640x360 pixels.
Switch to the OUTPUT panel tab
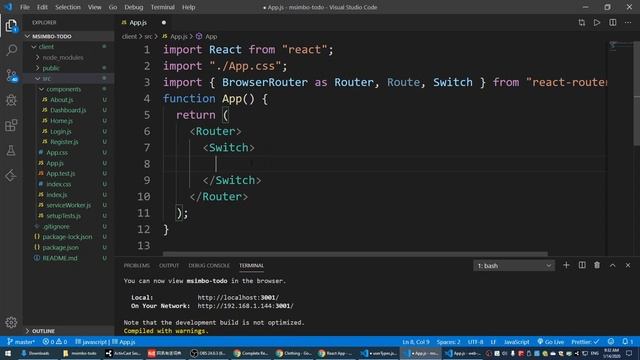click(x=169, y=265)
